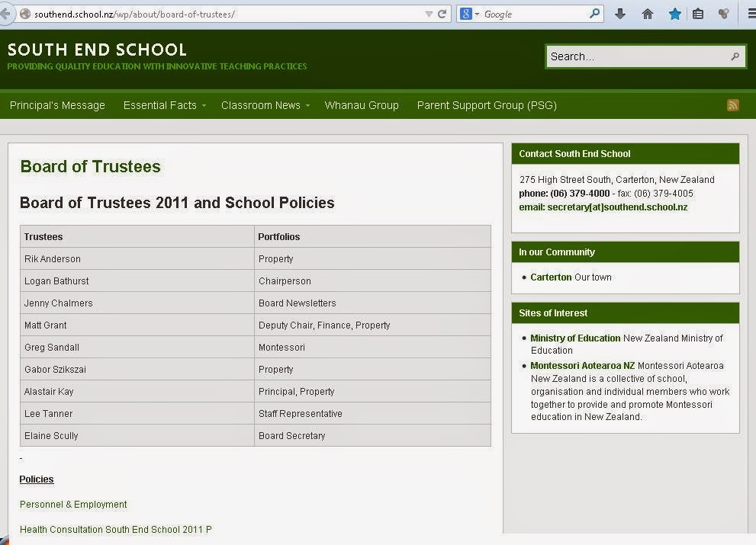This screenshot has width=756, height=545.
Task: Click the Contact South End School header
Action: pyautogui.click(x=626, y=154)
